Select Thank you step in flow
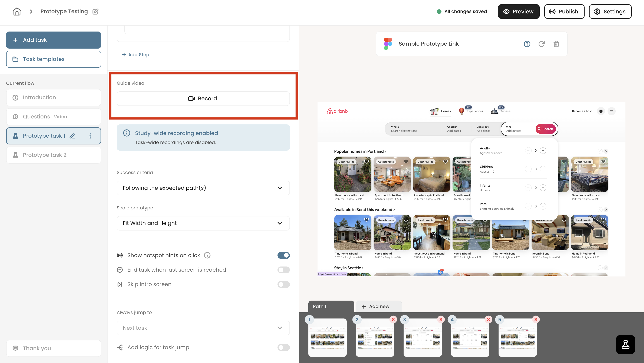This screenshot has height=363, width=644. pos(53,348)
